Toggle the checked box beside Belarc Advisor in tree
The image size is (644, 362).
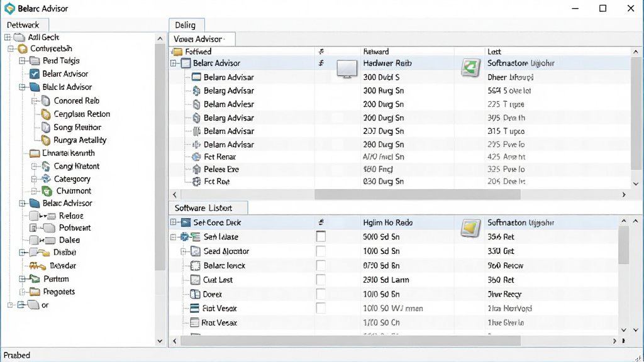[35, 74]
